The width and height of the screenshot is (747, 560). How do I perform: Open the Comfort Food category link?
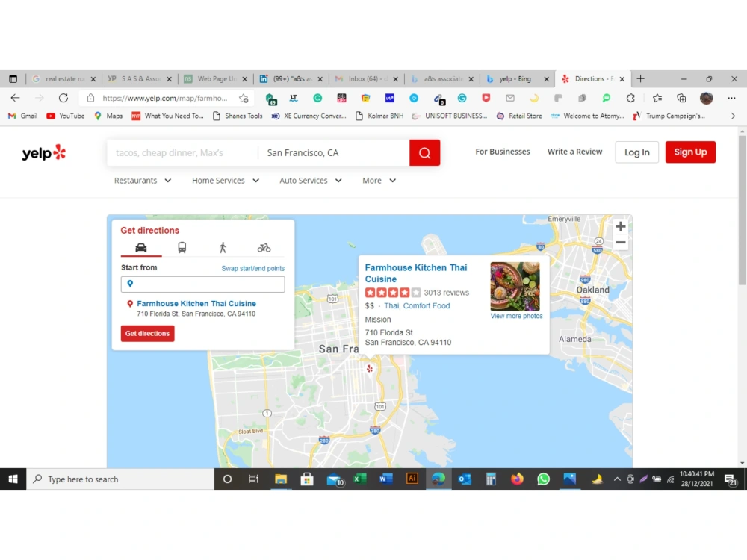pos(427,305)
